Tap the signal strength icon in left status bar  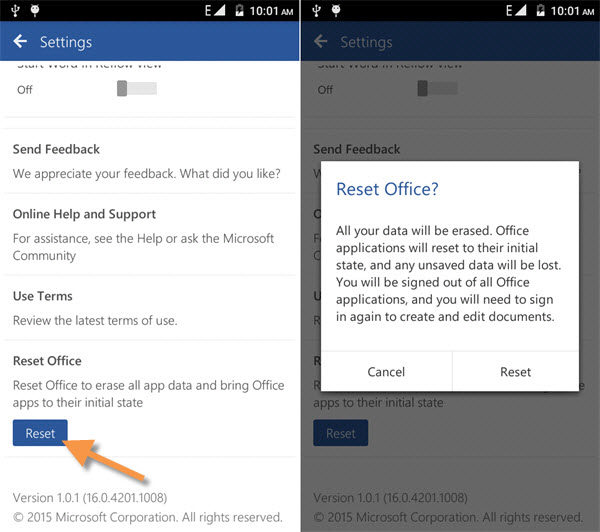(x=219, y=10)
